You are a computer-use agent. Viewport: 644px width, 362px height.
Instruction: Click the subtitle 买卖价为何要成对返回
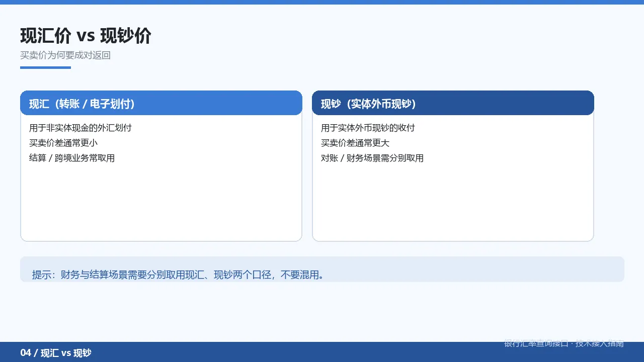(65, 55)
